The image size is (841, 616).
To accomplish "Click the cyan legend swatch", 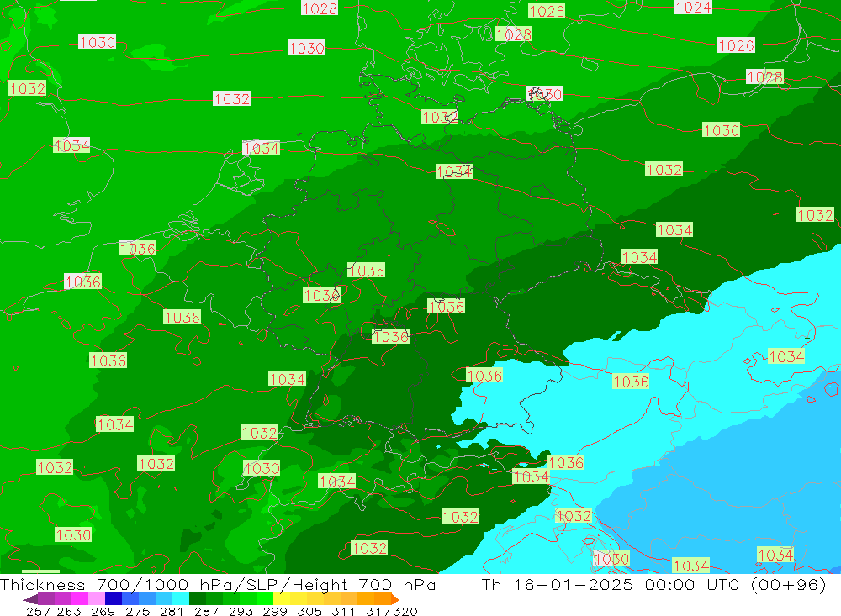I will (179, 599).
